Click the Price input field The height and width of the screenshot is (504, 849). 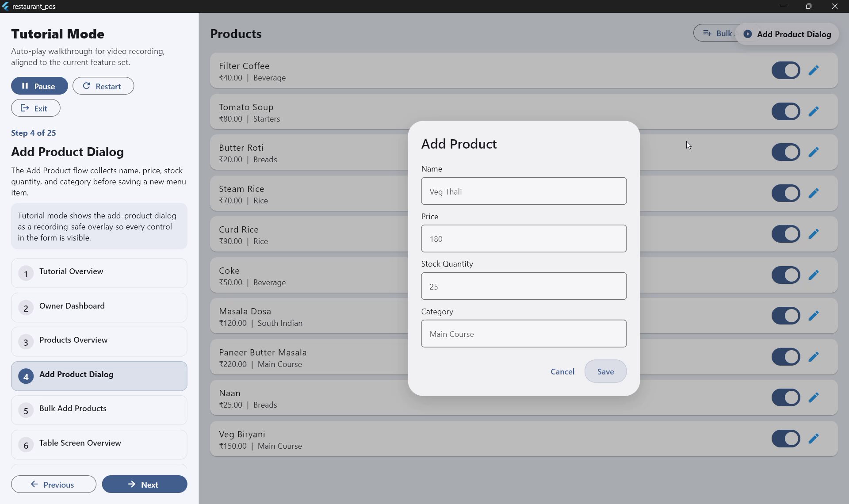pos(524,239)
